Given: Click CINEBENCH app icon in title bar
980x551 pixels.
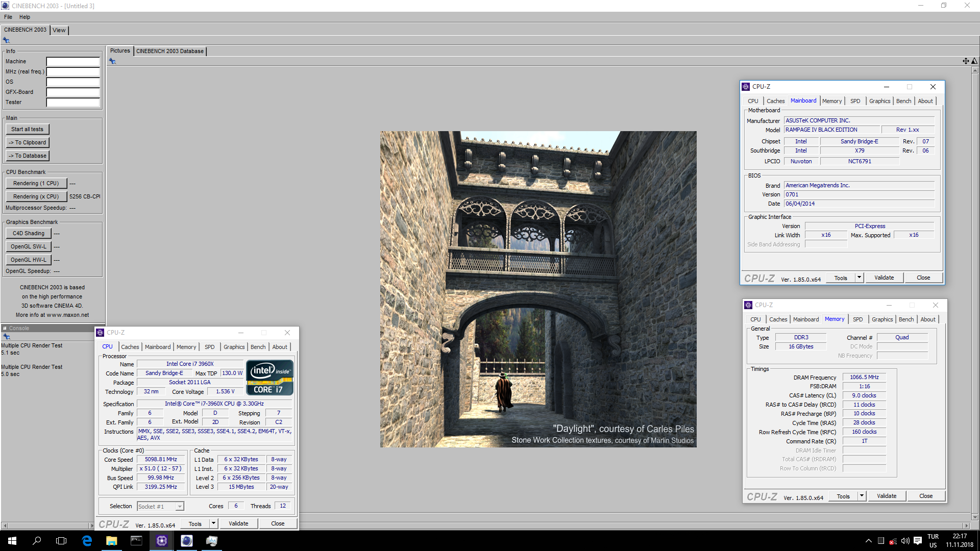Looking at the screenshot, I should (5, 6).
